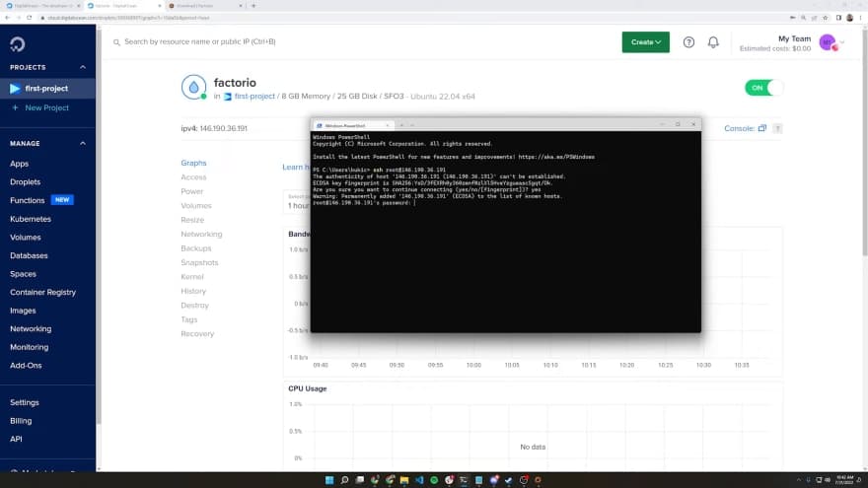Click the search magnifier icon in top bar
868x488 pixels.
(116, 42)
